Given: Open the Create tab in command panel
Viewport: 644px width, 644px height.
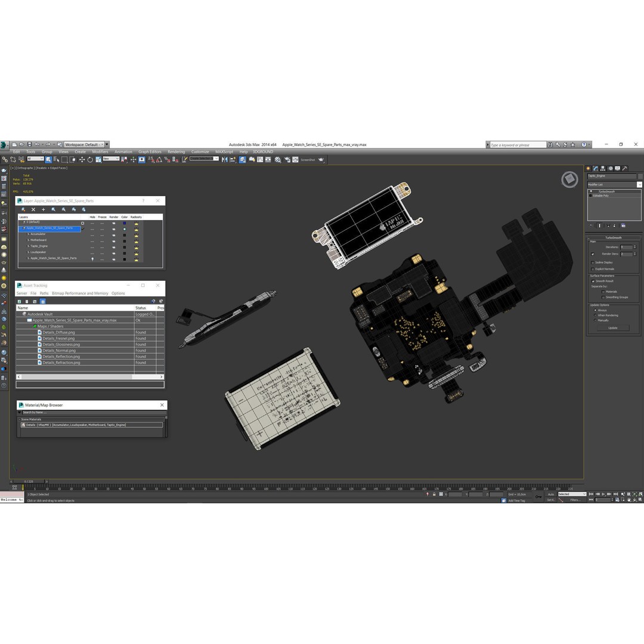Looking at the screenshot, I should [588, 168].
